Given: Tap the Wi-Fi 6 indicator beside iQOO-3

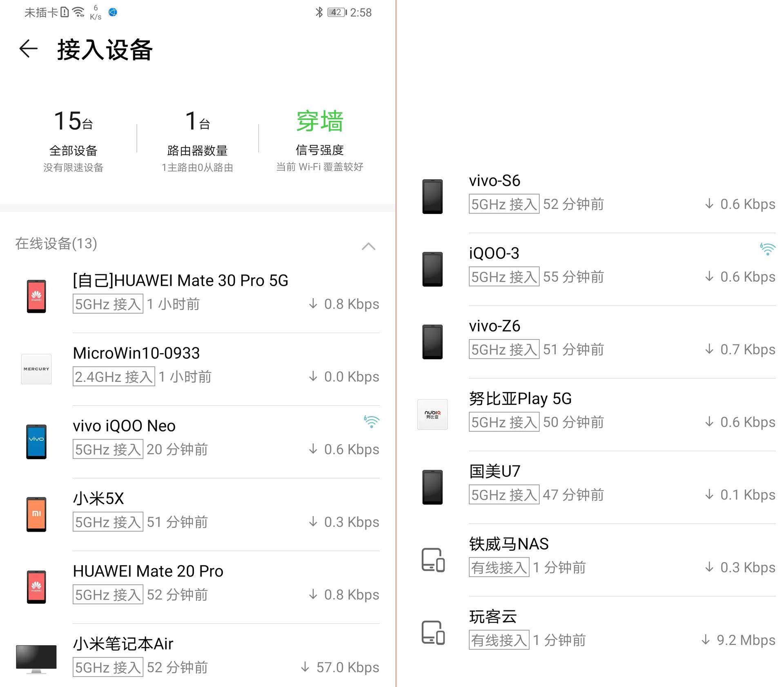Looking at the screenshot, I should pyautogui.click(x=768, y=248).
